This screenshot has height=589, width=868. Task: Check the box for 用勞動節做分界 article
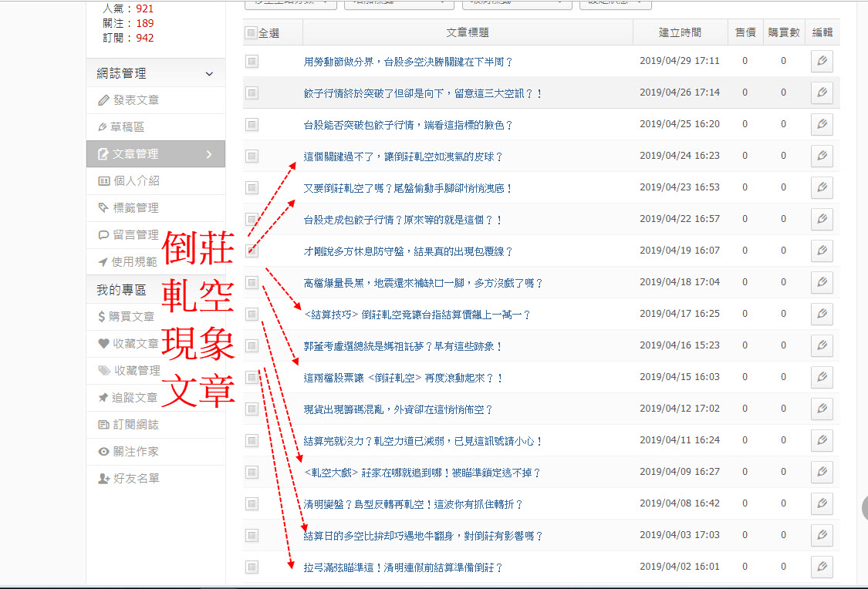[252, 62]
